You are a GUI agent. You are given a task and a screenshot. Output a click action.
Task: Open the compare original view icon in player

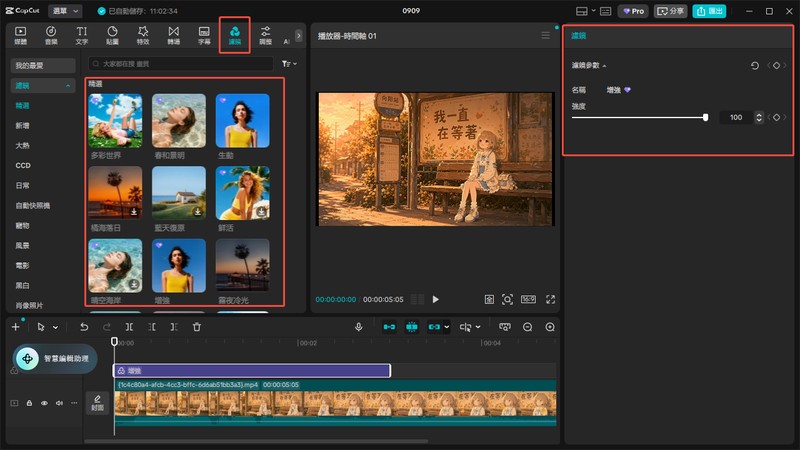coord(489,299)
